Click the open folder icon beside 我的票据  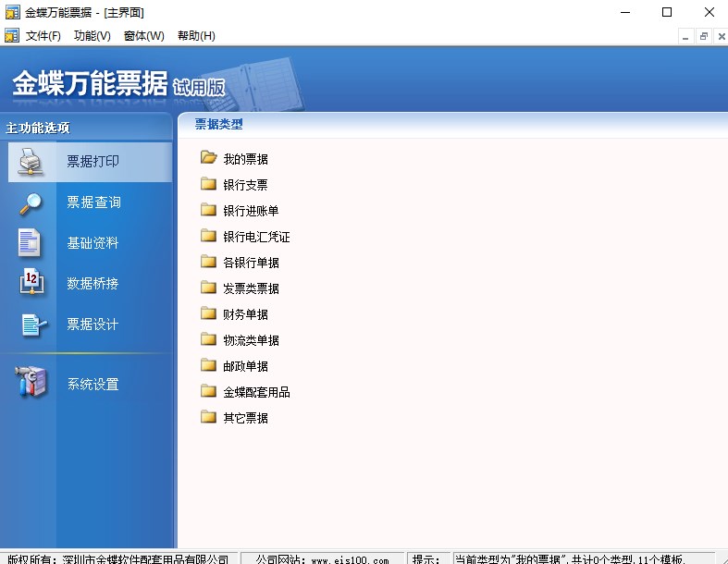coord(208,158)
